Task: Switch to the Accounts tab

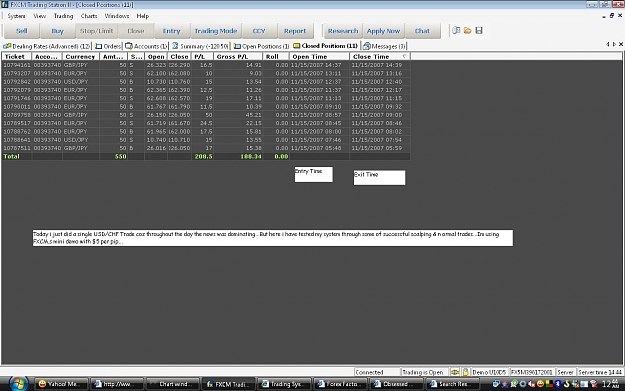Action: (146, 46)
